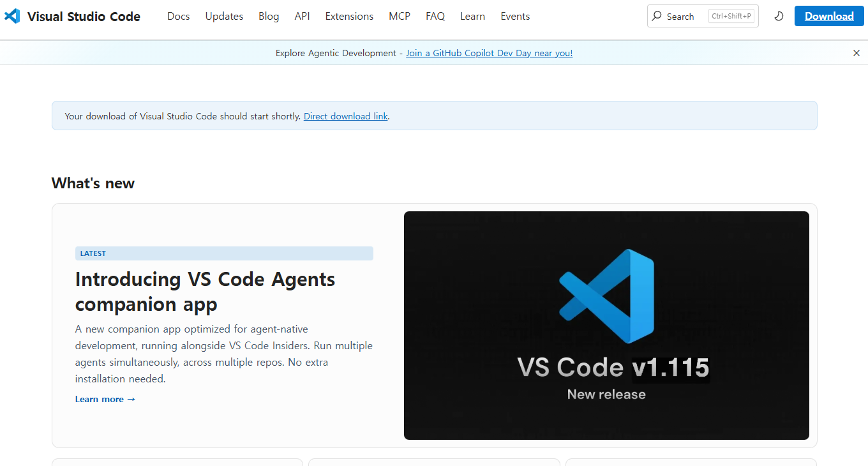This screenshot has width=868, height=466.
Task: Click the blue Download button
Action: (x=829, y=16)
